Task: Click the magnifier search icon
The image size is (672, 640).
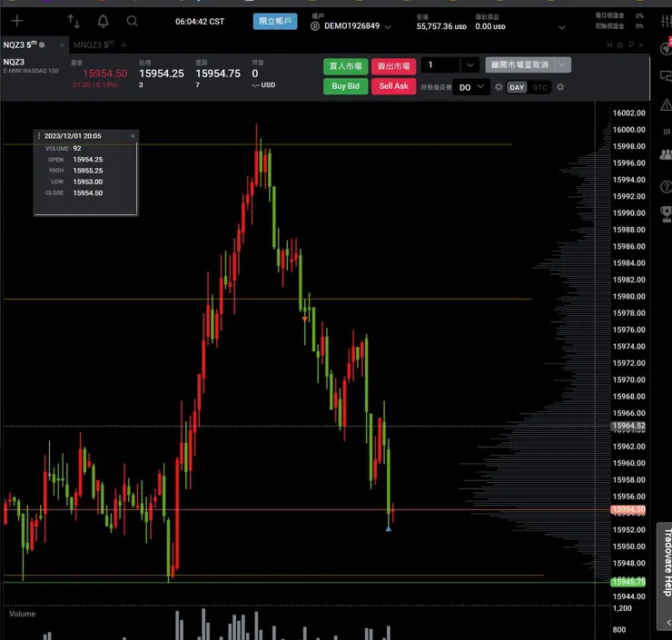Action: 132,21
